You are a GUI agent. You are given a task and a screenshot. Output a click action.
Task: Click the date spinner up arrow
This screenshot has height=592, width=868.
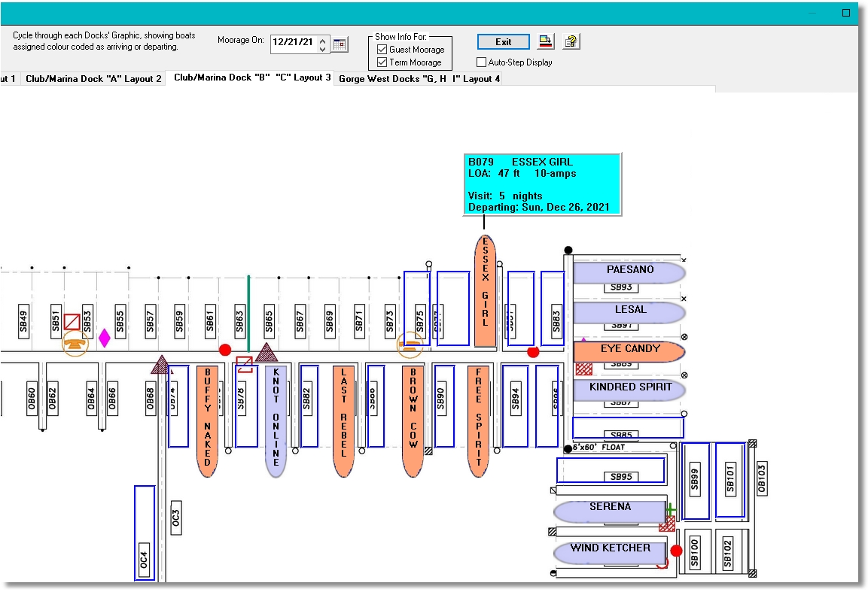[321, 40]
